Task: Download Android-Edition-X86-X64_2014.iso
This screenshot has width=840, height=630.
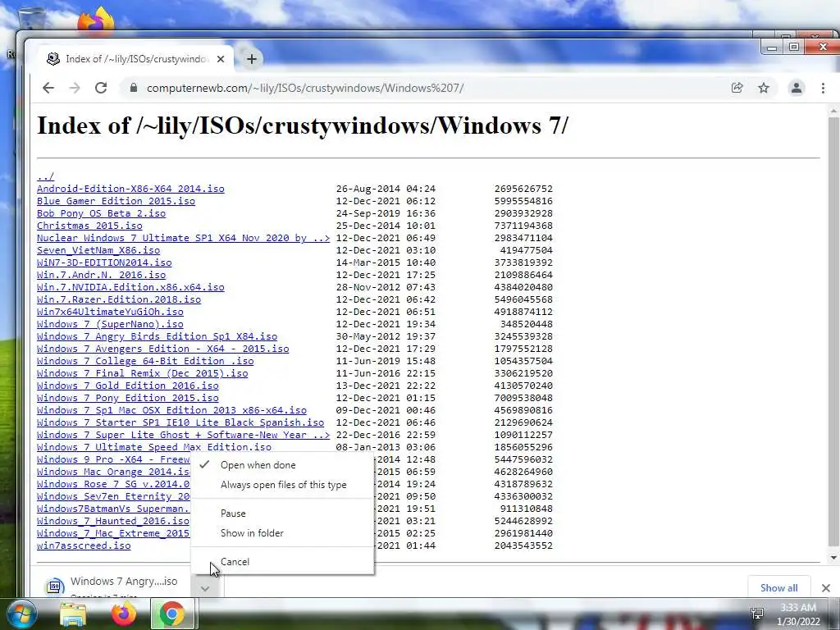Action: pos(130,189)
